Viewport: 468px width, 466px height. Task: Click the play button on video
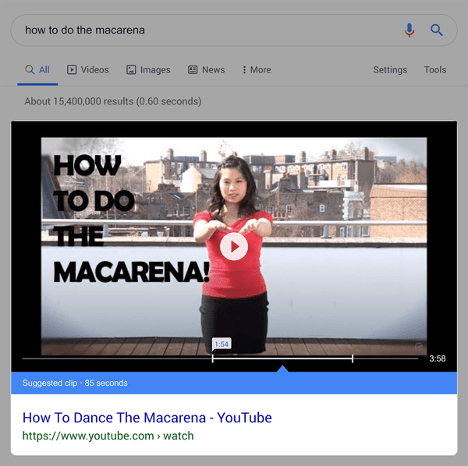234,246
